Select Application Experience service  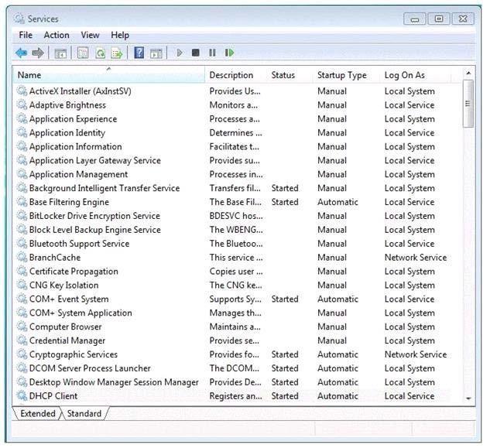point(73,118)
